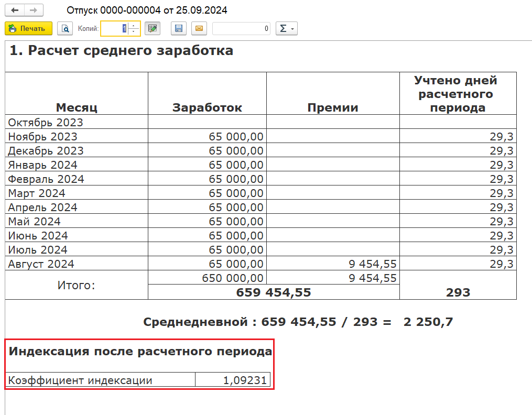532x415 pixels.
Task: Save the document with the floppy disk icon
Action: tap(179, 28)
